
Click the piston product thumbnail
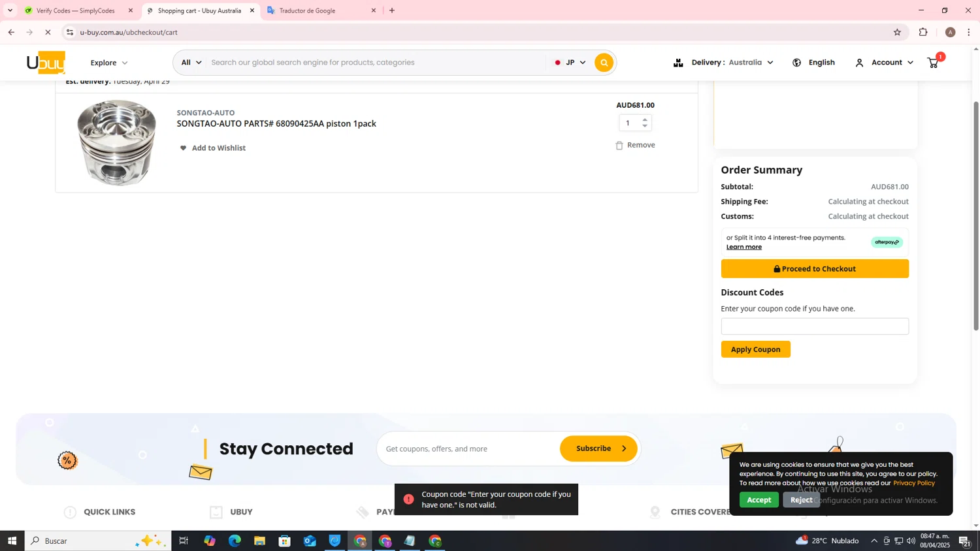pyautogui.click(x=117, y=142)
